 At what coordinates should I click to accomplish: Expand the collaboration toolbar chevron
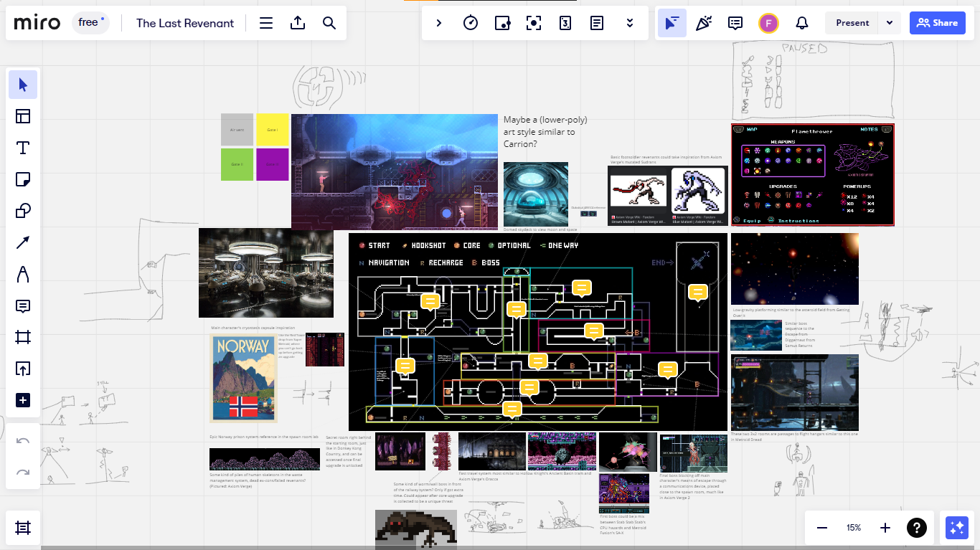(439, 23)
